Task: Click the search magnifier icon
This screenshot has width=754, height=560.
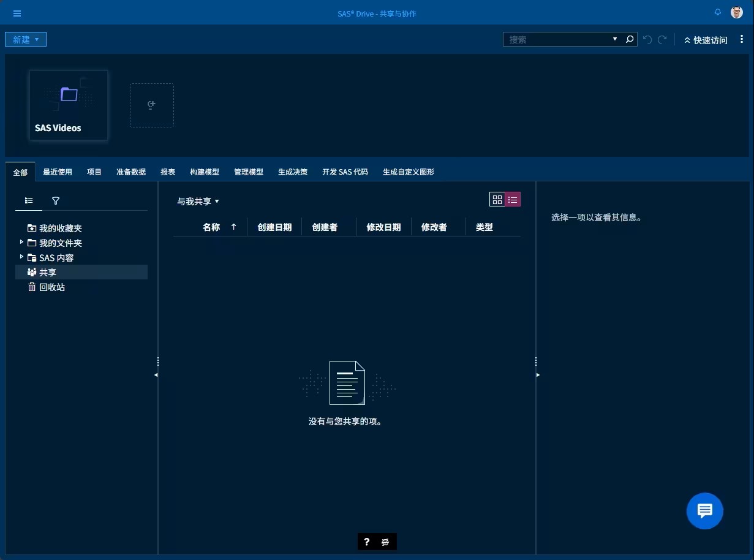Action: 630,39
